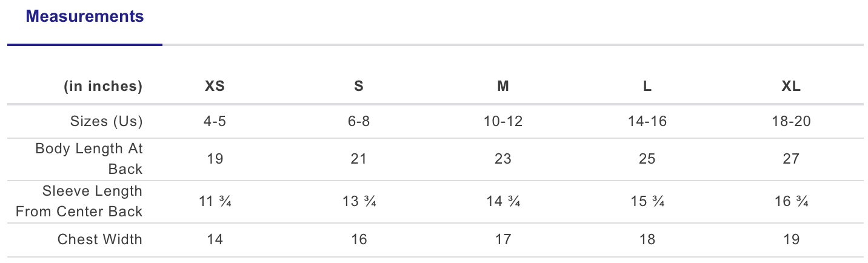Click chest width value 14
Image resolution: width=868 pixels, height=263 pixels.
[x=215, y=239]
